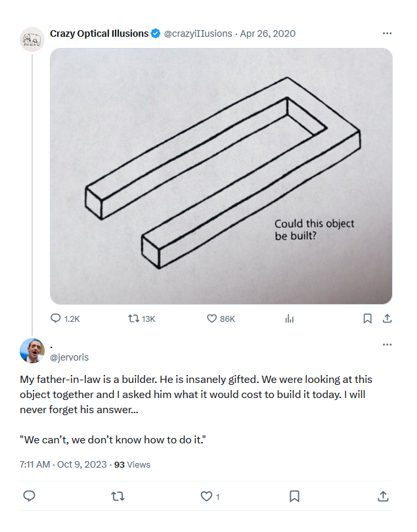Open the @jervoris handle link
The image size is (417, 532).
pyautogui.click(x=69, y=357)
